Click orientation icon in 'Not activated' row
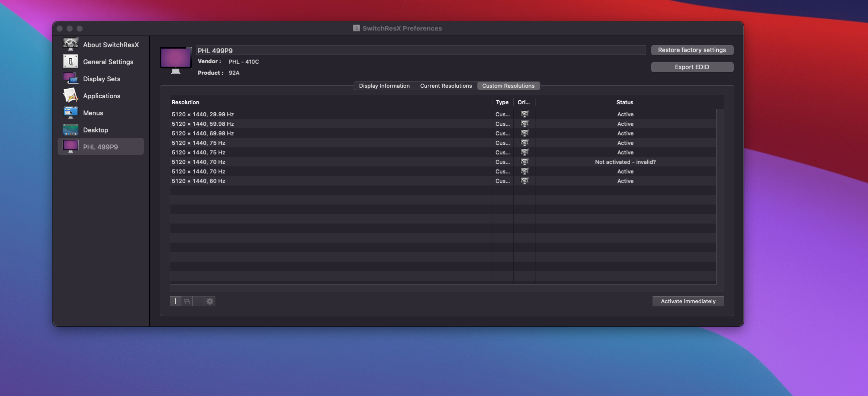This screenshot has width=868, height=396. point(524,162)
